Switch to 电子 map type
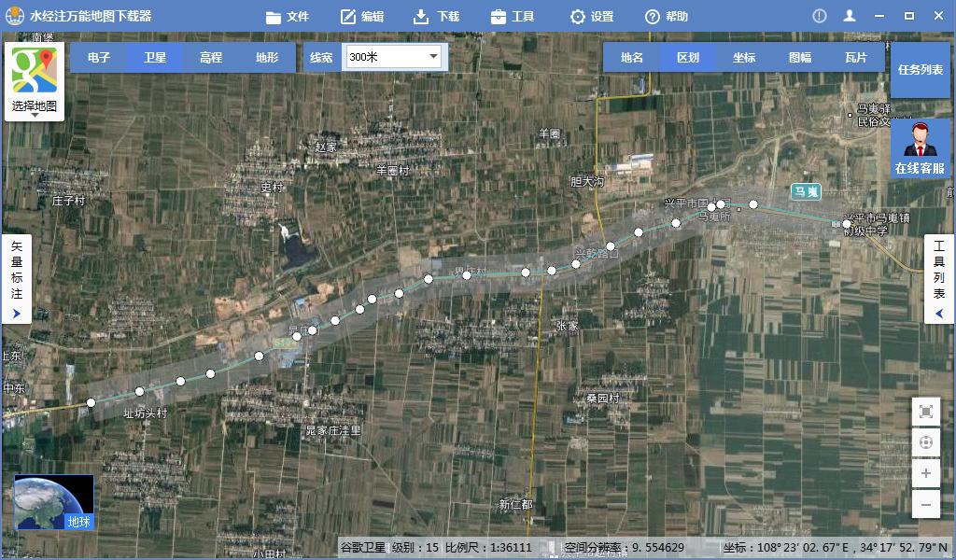 coord(99,57)
